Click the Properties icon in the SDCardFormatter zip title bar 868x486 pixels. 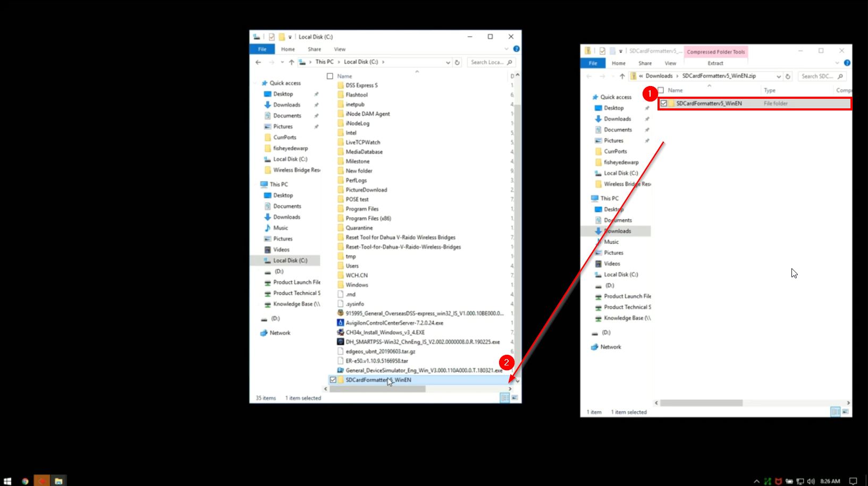(x=602, y=51)
